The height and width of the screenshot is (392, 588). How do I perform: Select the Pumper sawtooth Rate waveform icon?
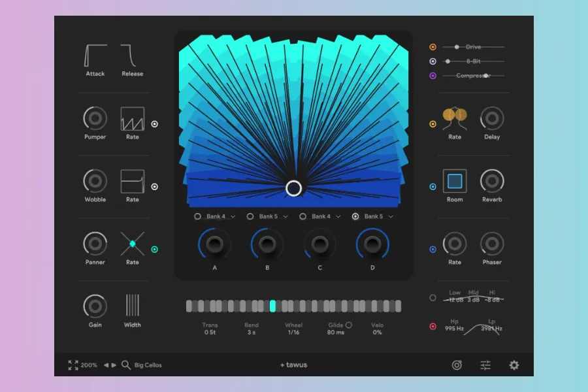tap(133, 119)
